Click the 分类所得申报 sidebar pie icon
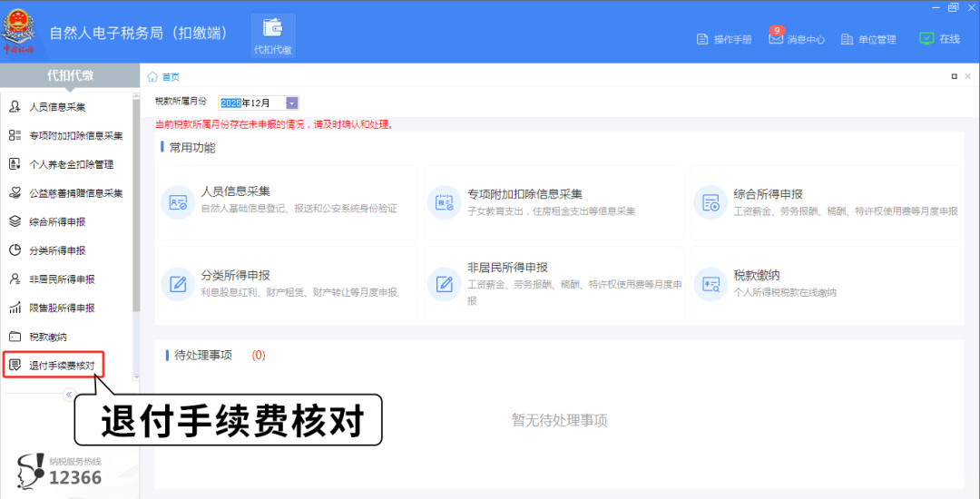Screen dimensions: 980x499 pyautogui.click(x=15, y=250)
